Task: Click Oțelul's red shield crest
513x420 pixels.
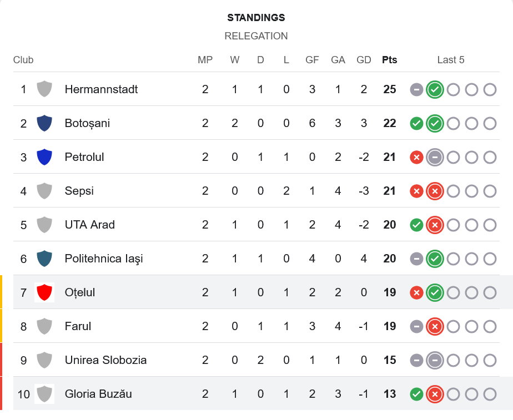Action: coord(44,292)
